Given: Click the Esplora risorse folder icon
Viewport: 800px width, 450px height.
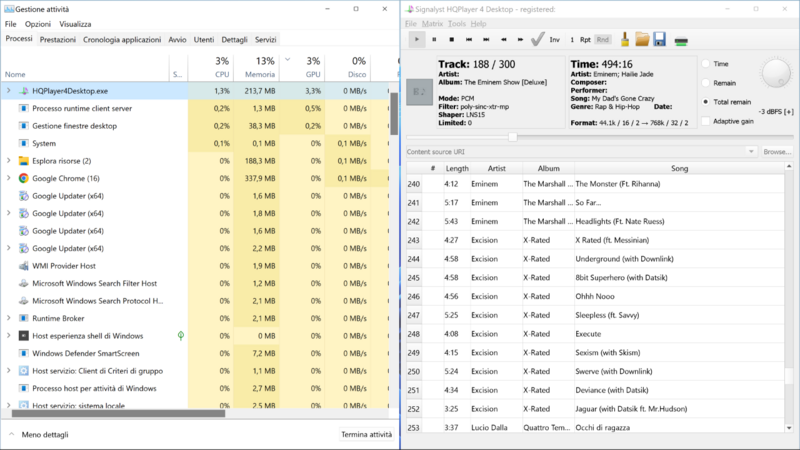Looking at the screenshot, I should click(23, 161).
